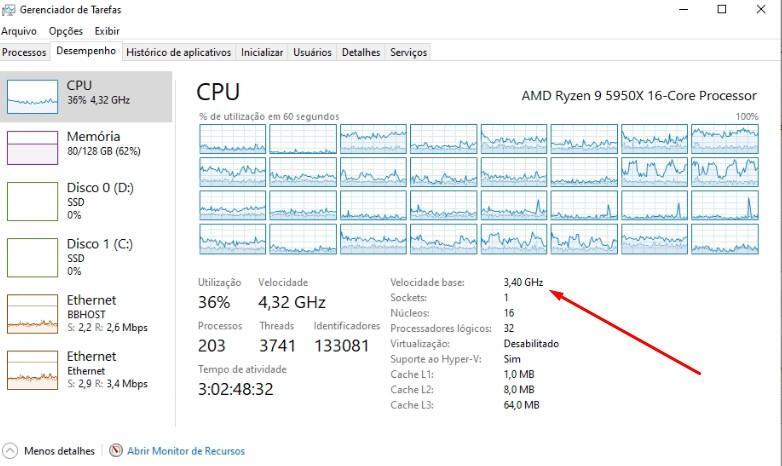Click the Task Manager title bar icon
This screenshot has height=466, width=782.
tap(8, 9)
